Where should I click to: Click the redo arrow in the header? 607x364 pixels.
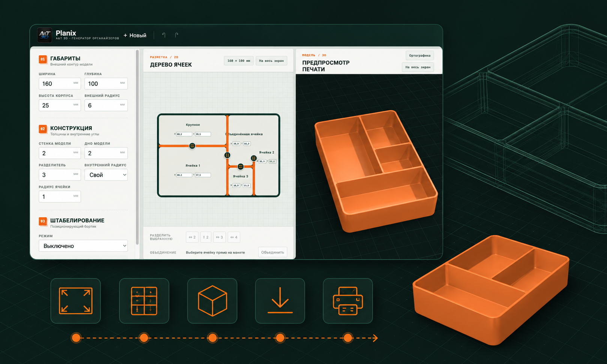tap(177, 35)
